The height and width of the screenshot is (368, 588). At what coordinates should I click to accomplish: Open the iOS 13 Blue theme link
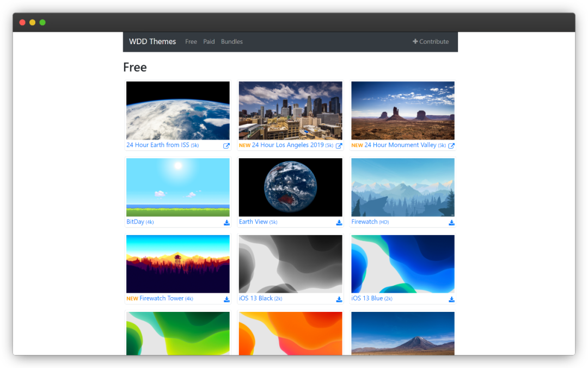point(372,298)
